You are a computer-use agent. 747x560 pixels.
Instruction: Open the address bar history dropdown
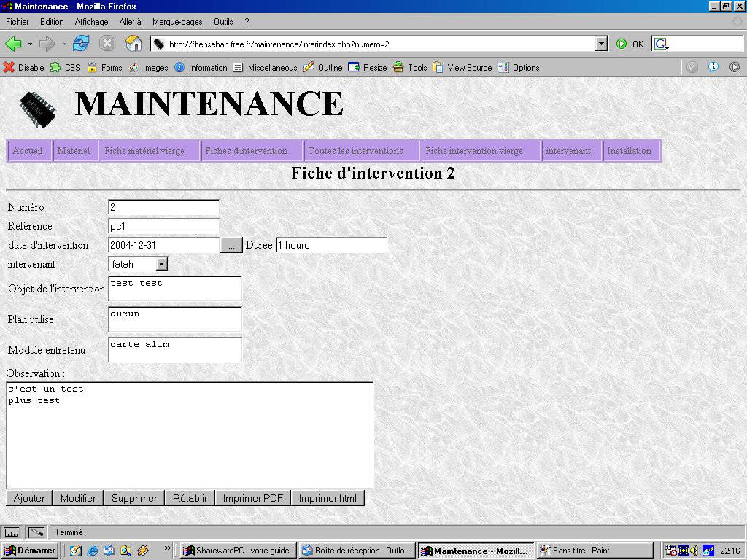[x=600, y=44]
